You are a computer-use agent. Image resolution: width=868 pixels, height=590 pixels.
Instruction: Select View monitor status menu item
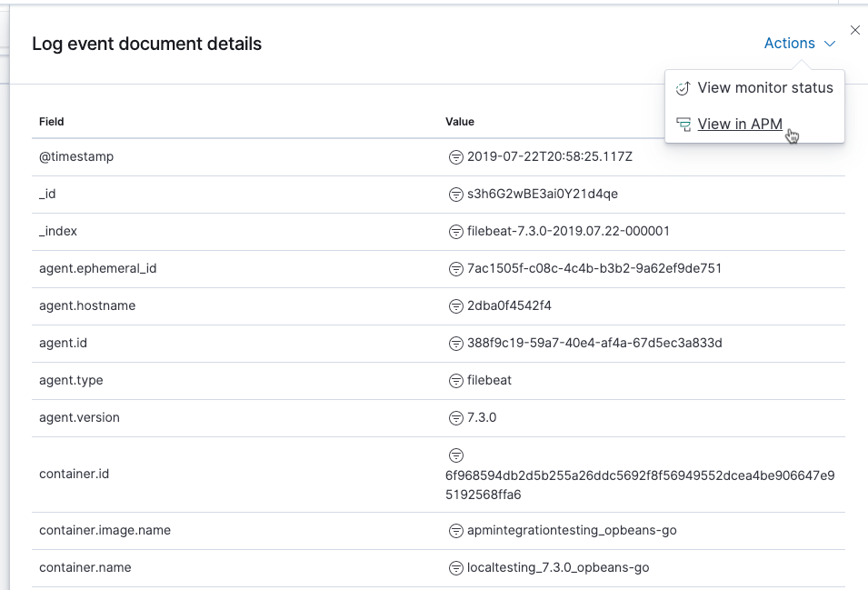point(754,88)
